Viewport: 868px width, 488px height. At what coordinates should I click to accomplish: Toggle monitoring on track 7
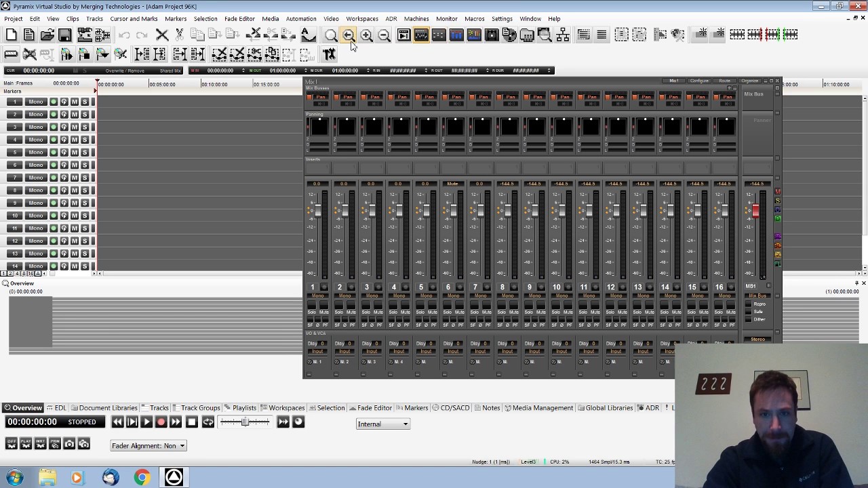pos(64,178)
